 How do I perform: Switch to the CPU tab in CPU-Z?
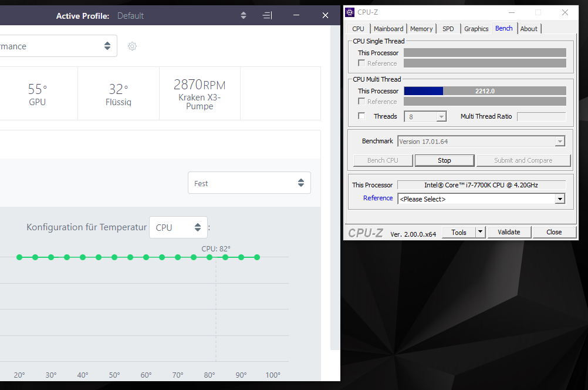358,29
